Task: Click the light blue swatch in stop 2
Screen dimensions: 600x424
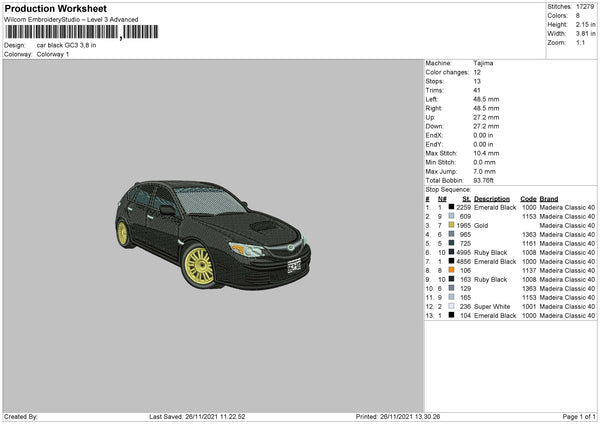Action: coord(451,216)
